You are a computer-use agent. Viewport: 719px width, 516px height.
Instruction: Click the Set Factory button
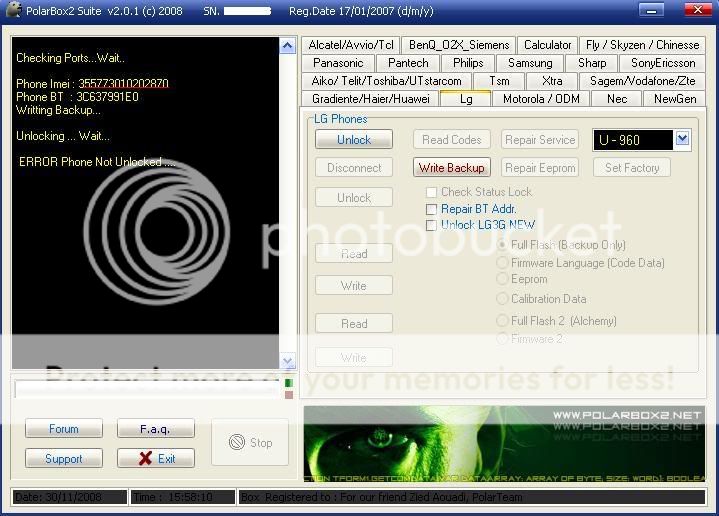coord(632,168)
